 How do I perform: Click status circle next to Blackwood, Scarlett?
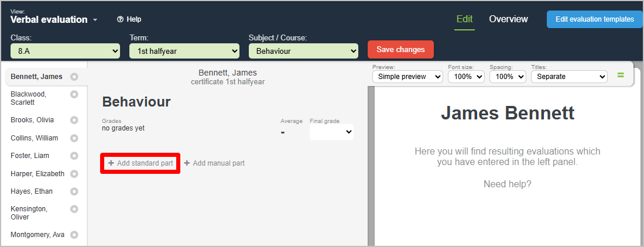(74, 94)
